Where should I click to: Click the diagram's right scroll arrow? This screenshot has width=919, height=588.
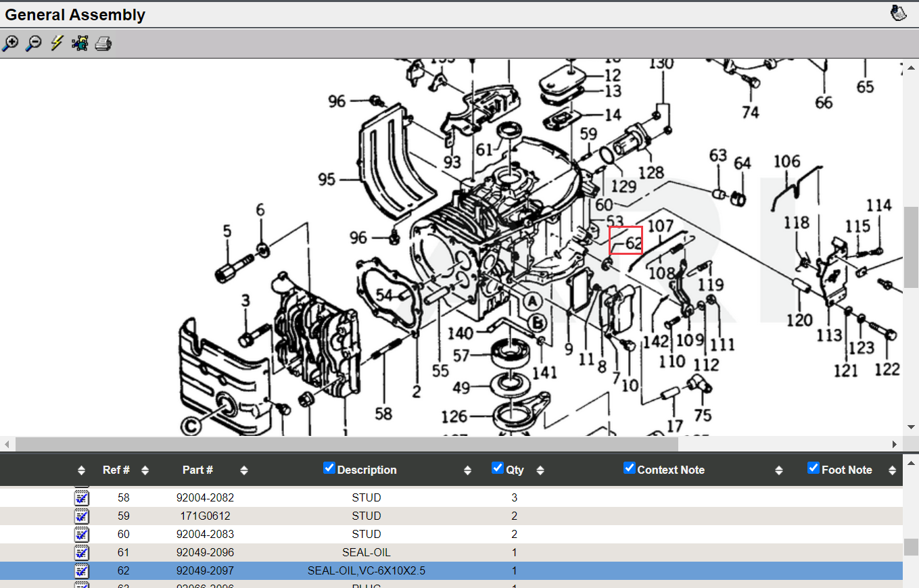pyautogui.click(x=895, y=444)
